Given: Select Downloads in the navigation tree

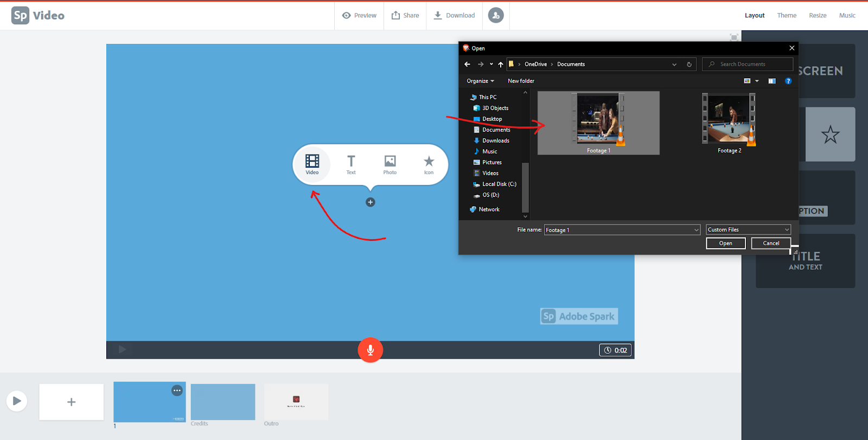Looking at the screenshot, I should (492, 141).
